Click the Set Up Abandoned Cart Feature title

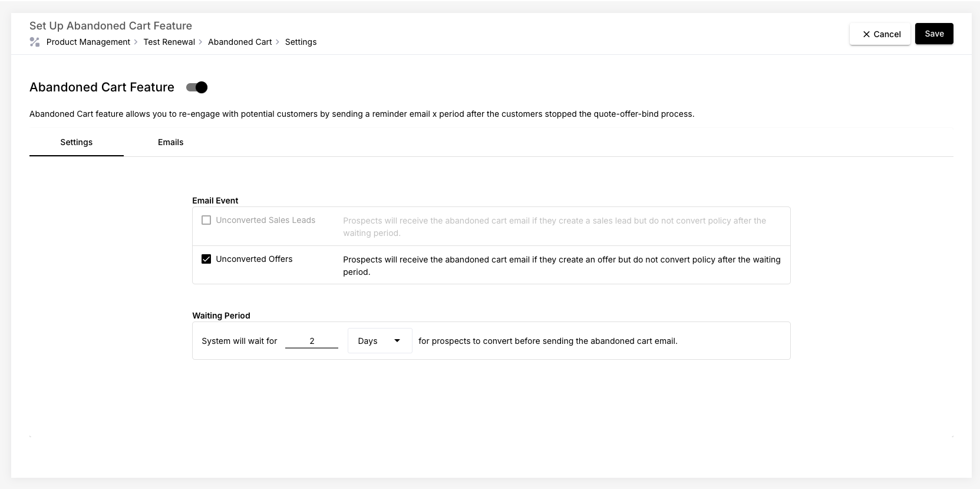point(111,26)
